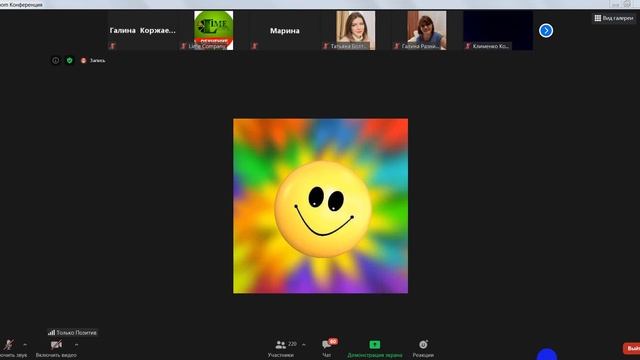Click the Только Позитив name label
This screenshot has height=360, width=640.
[x=72, y=332]
